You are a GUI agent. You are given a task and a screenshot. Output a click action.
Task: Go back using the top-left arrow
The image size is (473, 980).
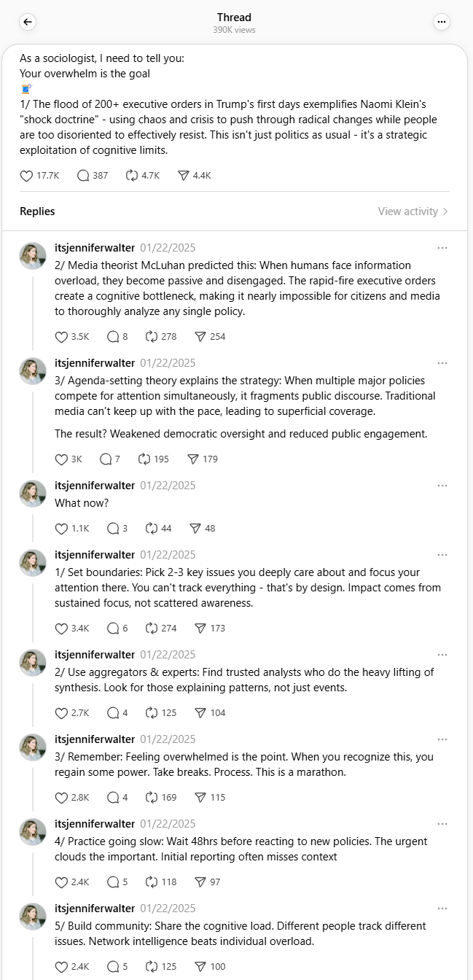click(x=28, y=22)
